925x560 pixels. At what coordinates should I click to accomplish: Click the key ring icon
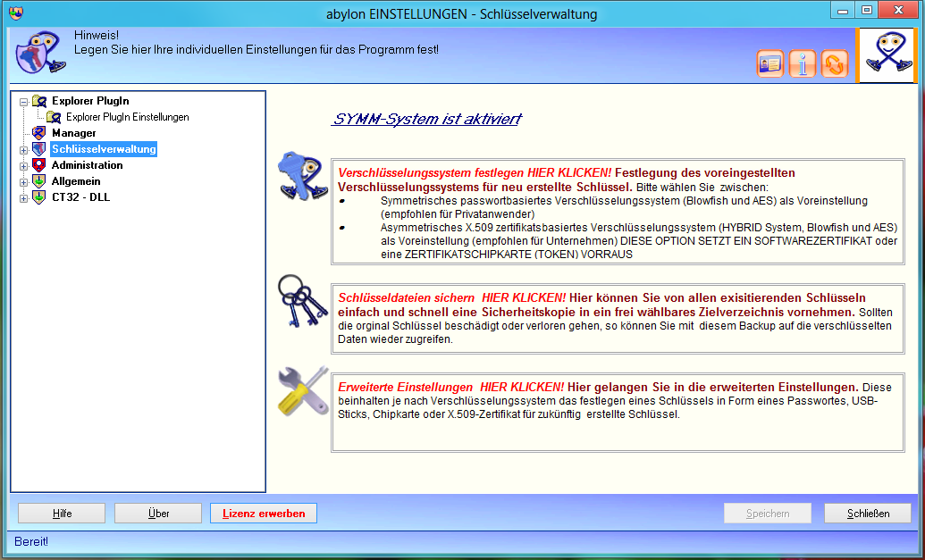pos(302,301)
